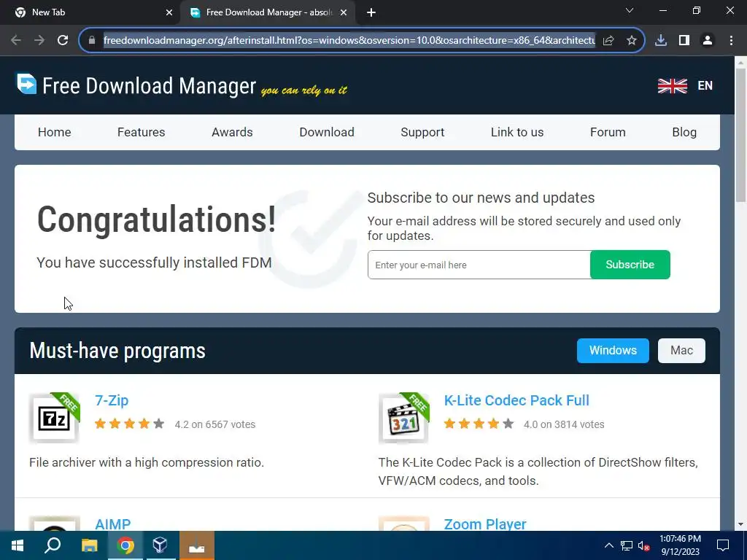
Task: Open the 7-Zip link
Action: (x=112, y=400)
